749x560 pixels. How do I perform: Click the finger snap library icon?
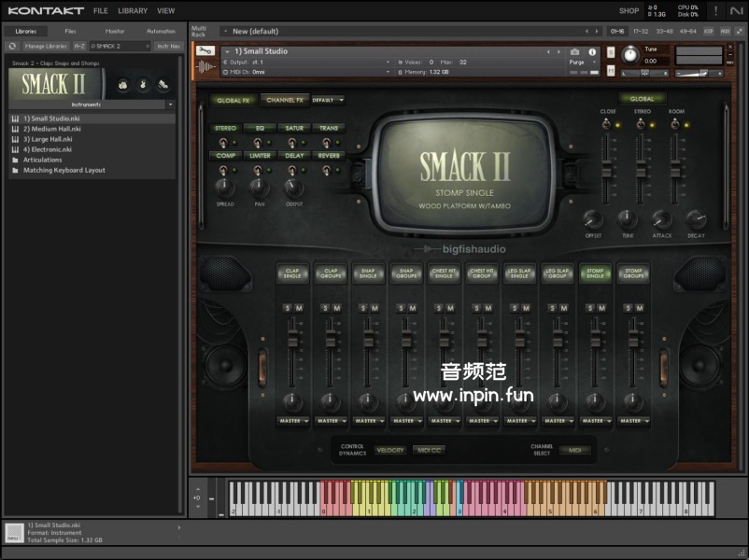[x=143, y=85]
